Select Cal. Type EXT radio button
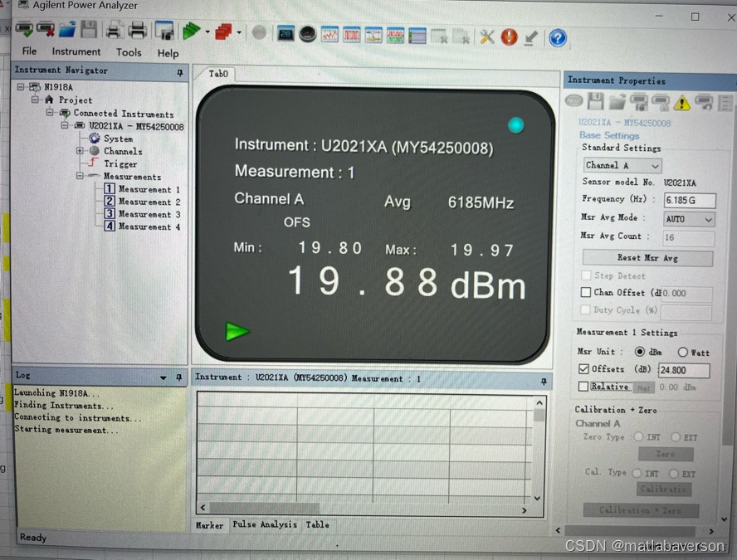737x560 pixels. 674,474
